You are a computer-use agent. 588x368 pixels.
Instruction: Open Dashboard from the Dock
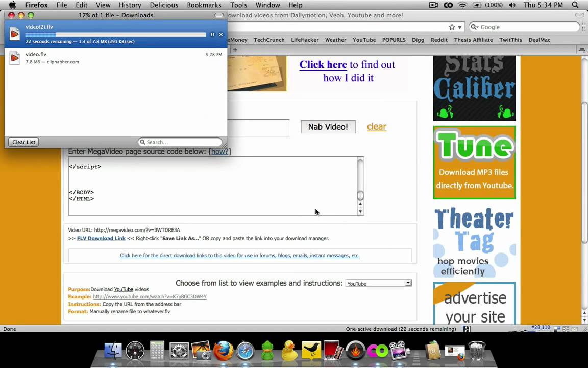click(135, 351)
